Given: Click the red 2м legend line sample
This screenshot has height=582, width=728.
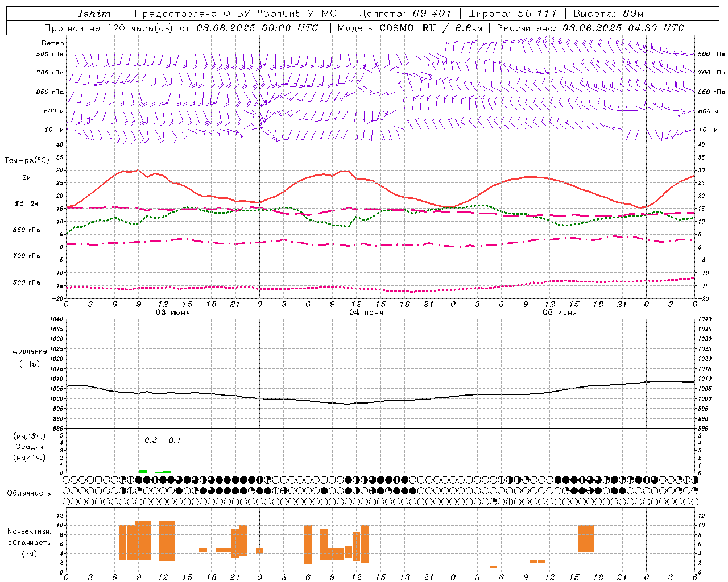Looking at the screenshot, I should tap(26, 184).
